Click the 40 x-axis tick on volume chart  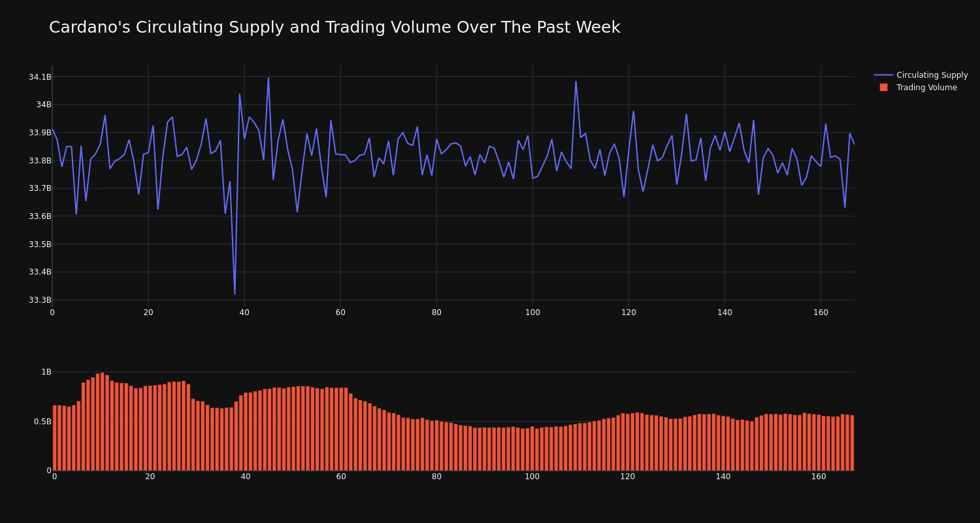pos(246,477)
